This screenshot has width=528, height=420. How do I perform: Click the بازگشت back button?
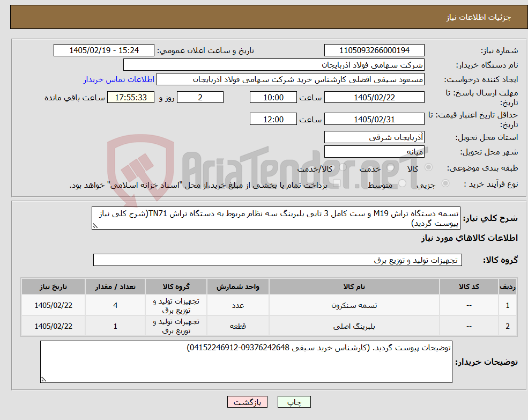[247, 402]
